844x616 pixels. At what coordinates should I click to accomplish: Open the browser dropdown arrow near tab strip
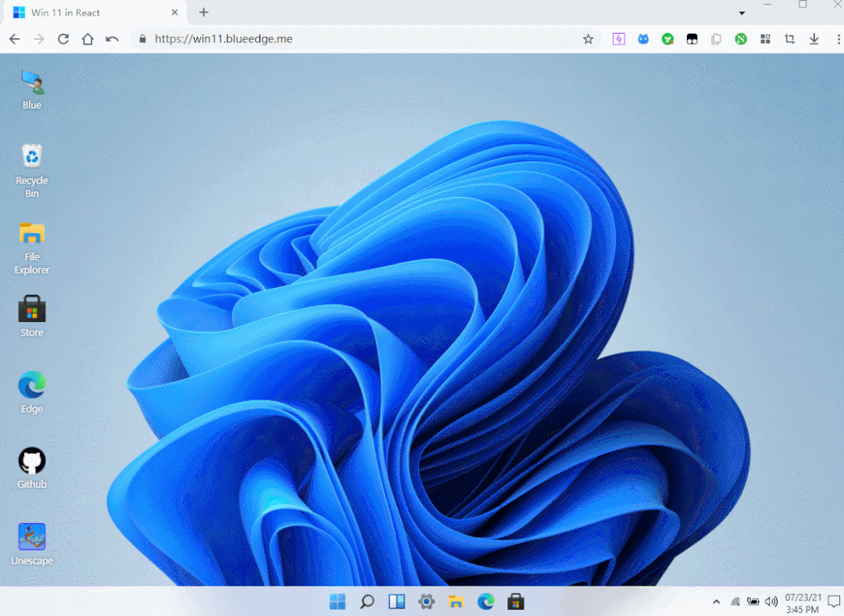click(x=741, y=13)
